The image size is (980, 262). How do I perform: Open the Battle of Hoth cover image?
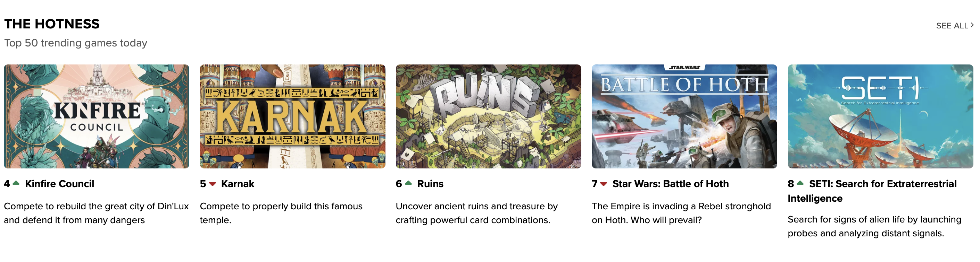click(x=684, y=116)
